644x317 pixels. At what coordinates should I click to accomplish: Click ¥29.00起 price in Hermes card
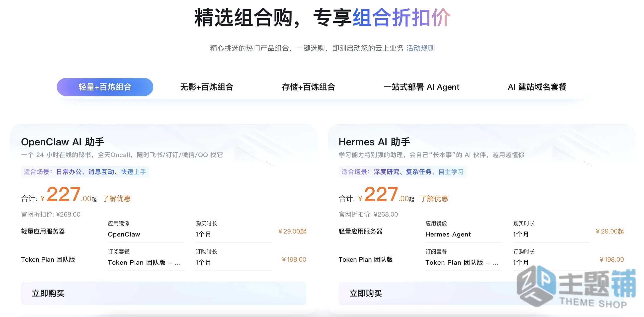click(x=610, y=231)
